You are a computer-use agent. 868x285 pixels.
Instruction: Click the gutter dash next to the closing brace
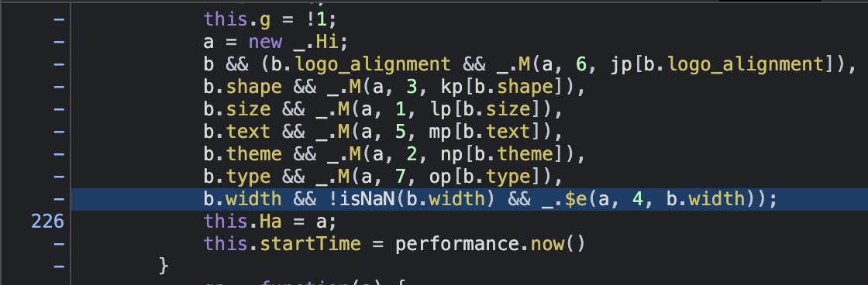tap(59, 266)
